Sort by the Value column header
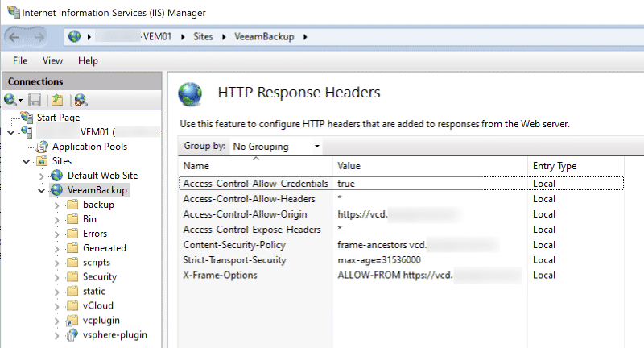 [x=430, y=166]
